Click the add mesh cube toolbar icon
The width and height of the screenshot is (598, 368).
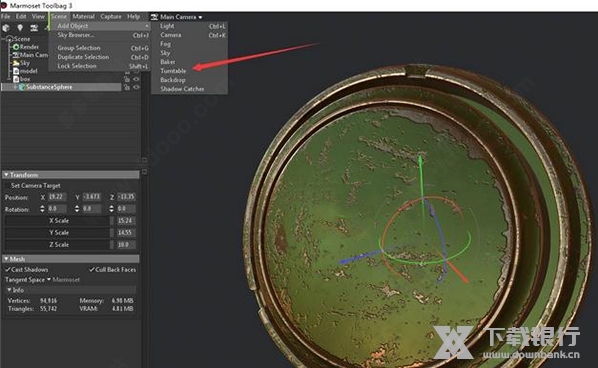point(6,28)
